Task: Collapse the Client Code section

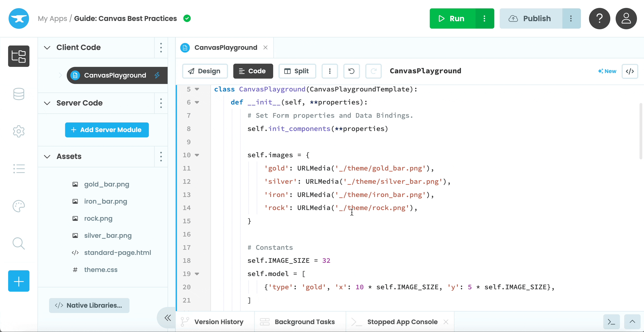Action: 47,48
